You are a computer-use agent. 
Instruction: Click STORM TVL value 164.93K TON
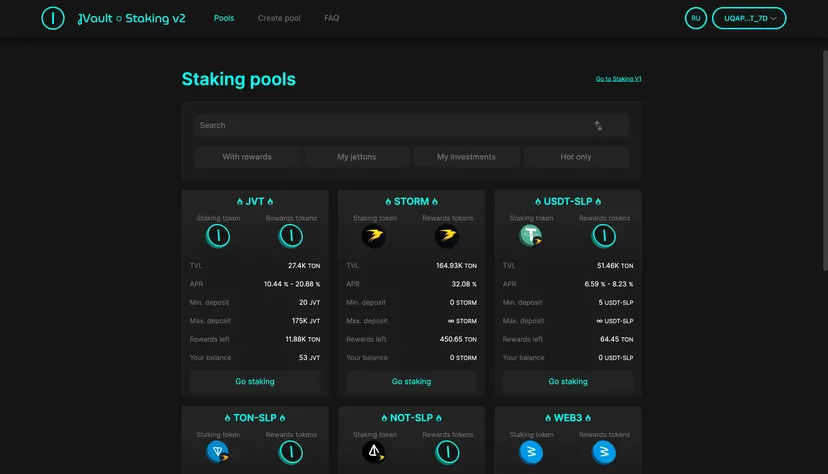(456, 266)
